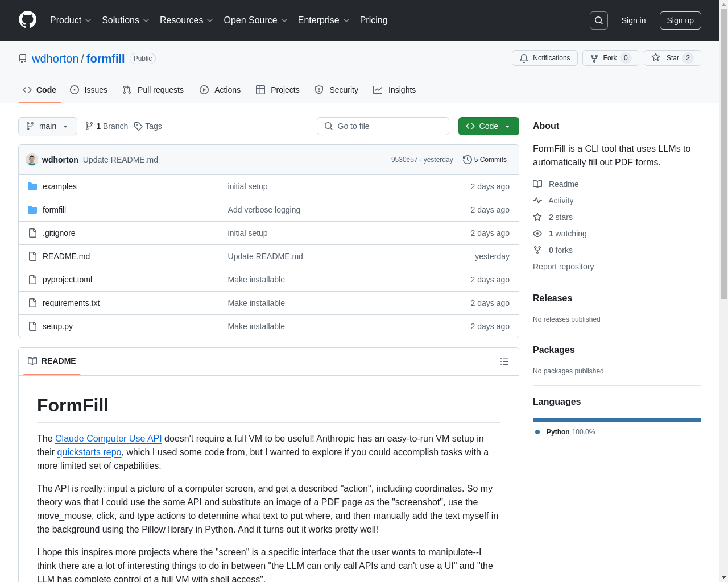728x582 pixels.
Task: Click the Python language color dot
Action: (537, 432)
